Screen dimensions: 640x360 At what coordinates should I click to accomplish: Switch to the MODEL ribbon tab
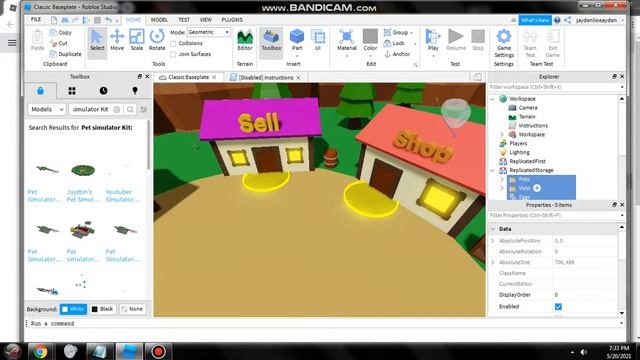point(159,20)
